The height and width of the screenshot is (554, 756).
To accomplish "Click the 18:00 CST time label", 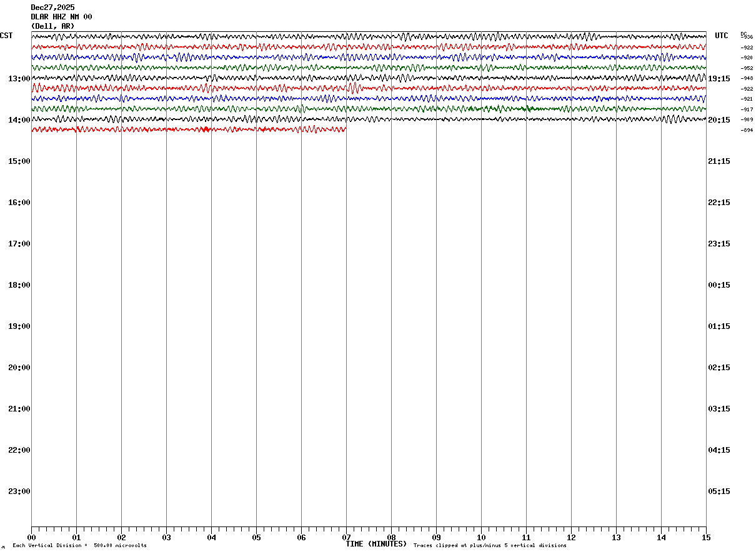I will pyautogui.click(x=19, y=285).
